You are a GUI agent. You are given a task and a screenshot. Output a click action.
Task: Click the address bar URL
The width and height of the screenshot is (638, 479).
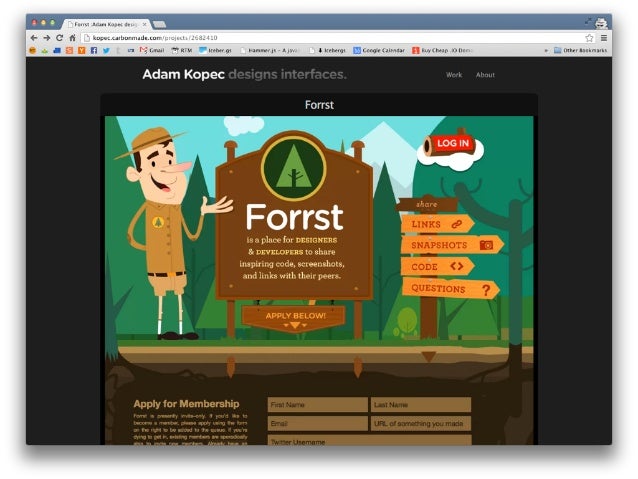[x=155, y=38]
